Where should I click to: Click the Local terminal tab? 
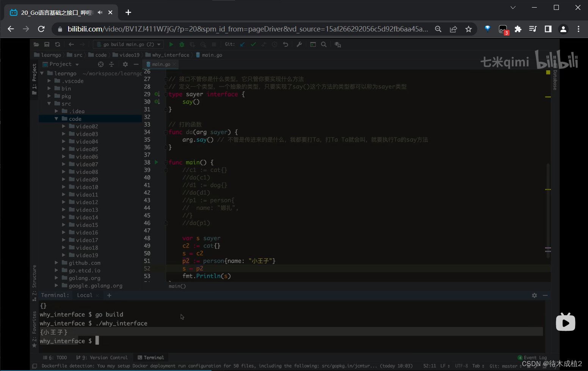[x=85, y=295]
